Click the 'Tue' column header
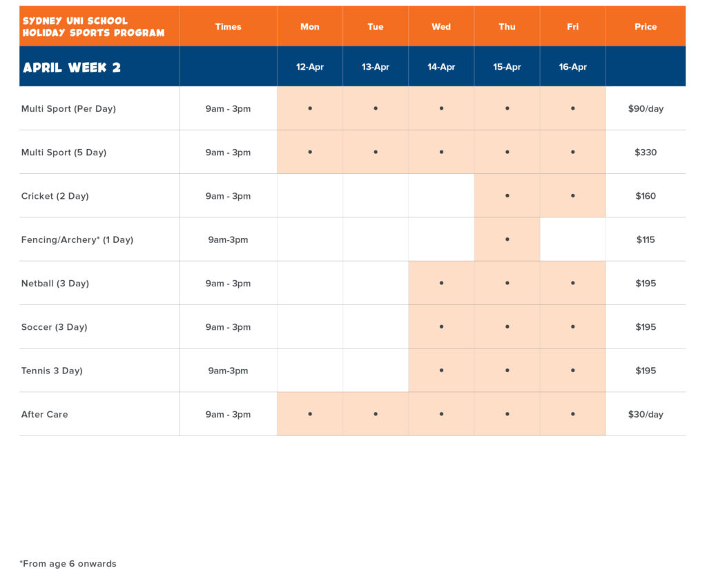 coord(375,27)
